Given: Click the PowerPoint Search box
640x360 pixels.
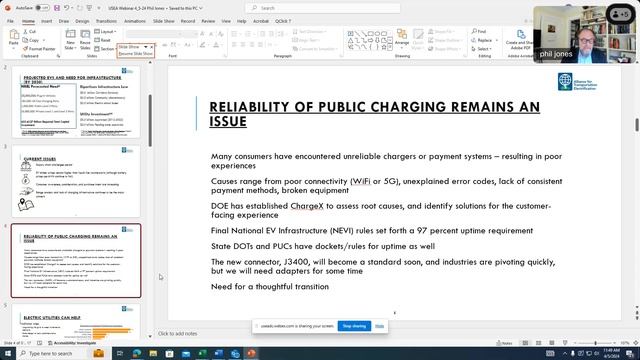Looking at the screenshot, I should click(322, 8).
